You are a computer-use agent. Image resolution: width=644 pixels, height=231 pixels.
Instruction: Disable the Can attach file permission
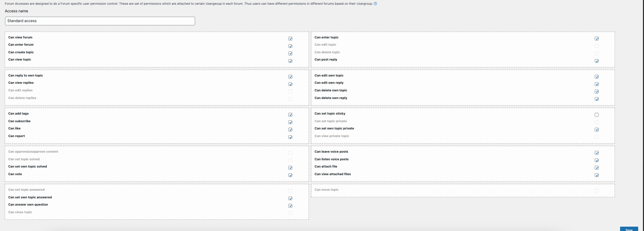tap(596, 168)
